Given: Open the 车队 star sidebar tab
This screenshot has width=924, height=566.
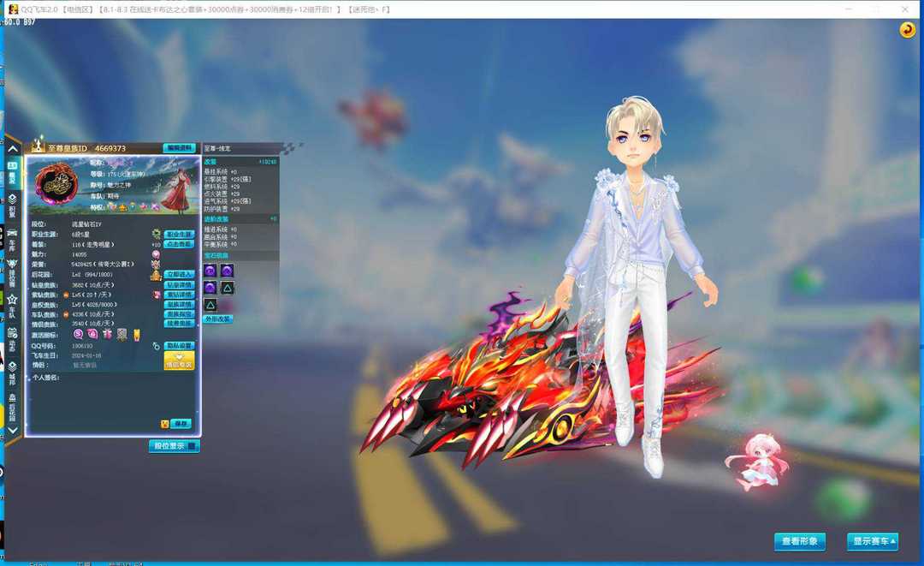Looking at the screenshot, I should point(12,303).
